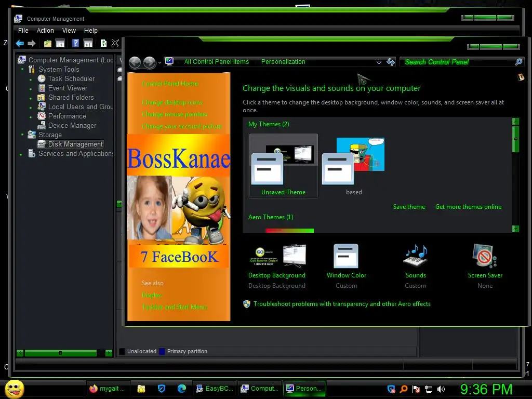Click themes list scroll-down arrow
This screenshot has width=532, height=399.
click(x=515, y=229)
